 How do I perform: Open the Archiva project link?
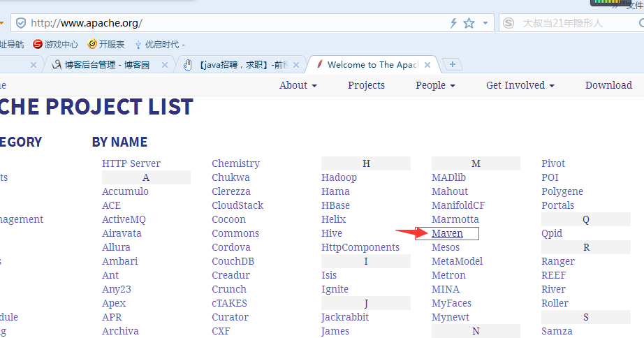(x=120, y=331)
